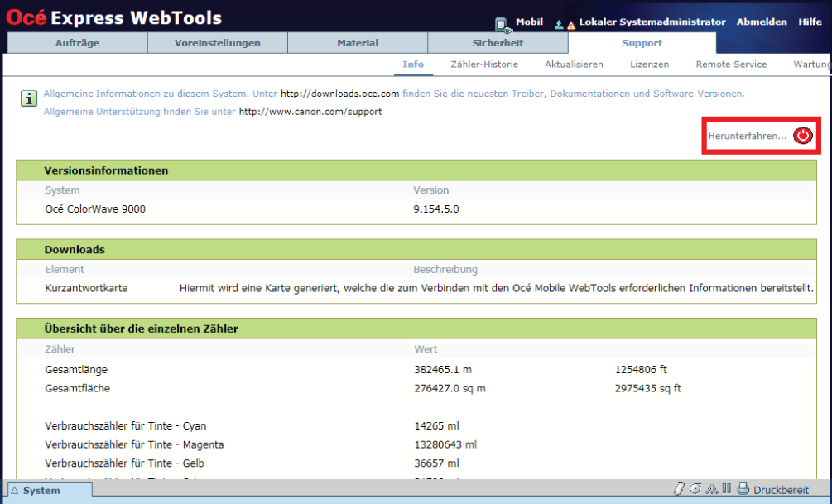Open the Zähler-Historie sub-tab
Image resolution: width=832 pixels, height=504 pixels.
(484, 65)
